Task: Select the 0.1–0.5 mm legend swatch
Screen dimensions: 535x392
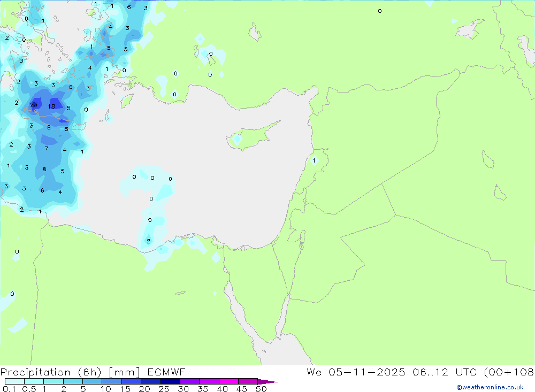Action: 14,381
